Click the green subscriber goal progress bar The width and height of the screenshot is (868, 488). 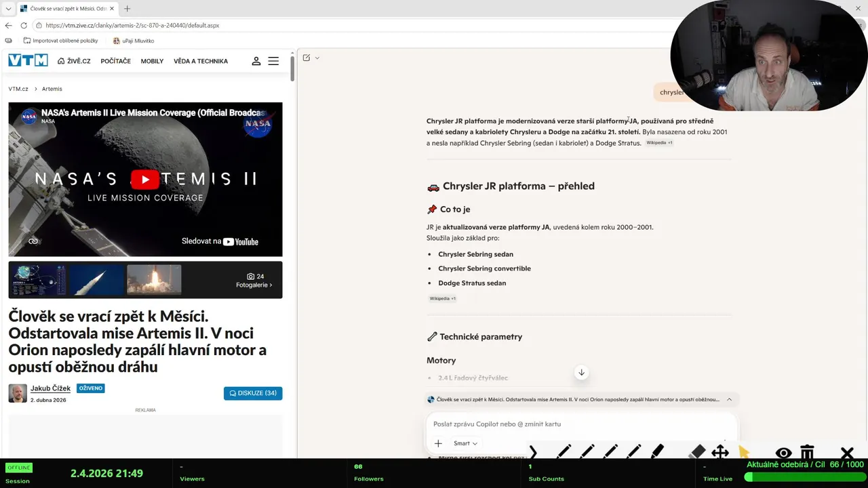click(x=804, y=477)
